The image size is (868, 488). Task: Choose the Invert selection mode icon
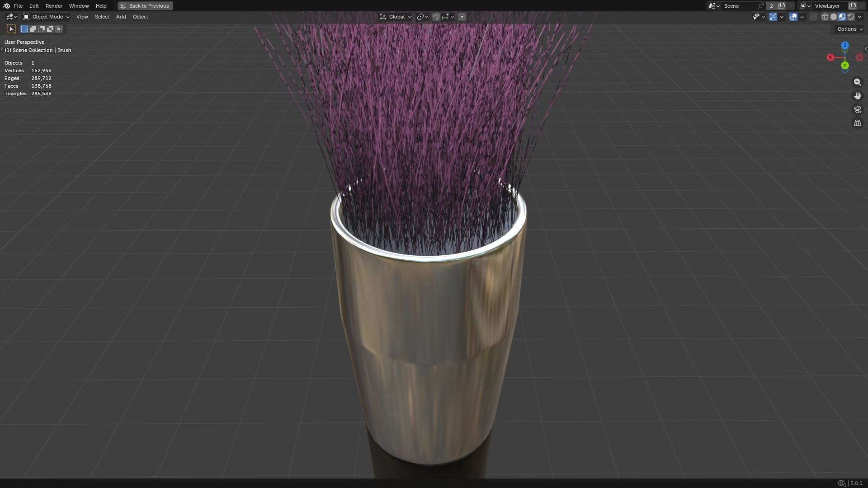(50, 29)
